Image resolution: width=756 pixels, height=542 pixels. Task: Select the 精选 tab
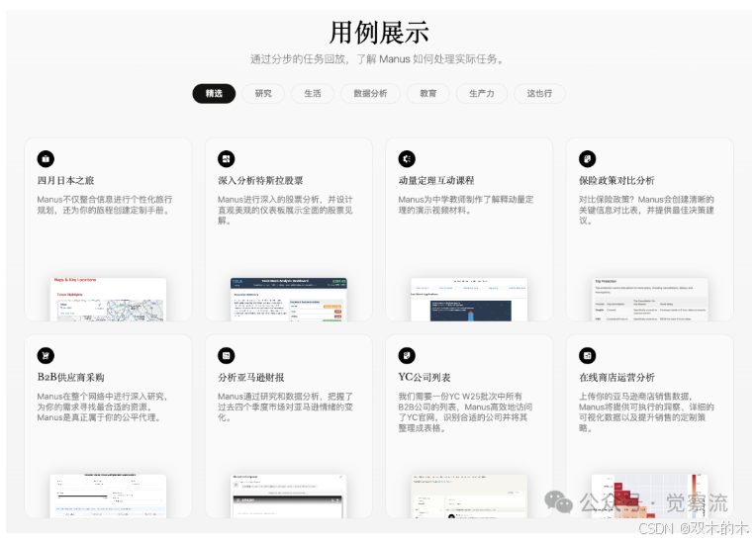[x=214, y=93]
